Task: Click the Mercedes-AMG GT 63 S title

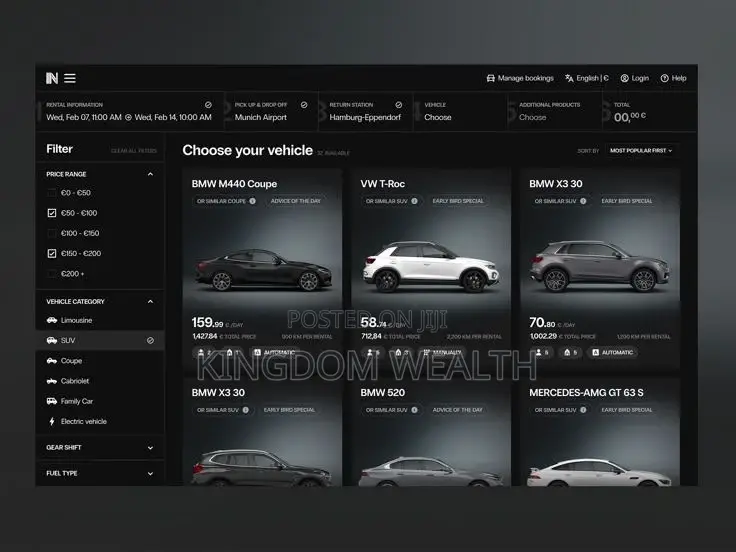Action: (x=586, y=393)
